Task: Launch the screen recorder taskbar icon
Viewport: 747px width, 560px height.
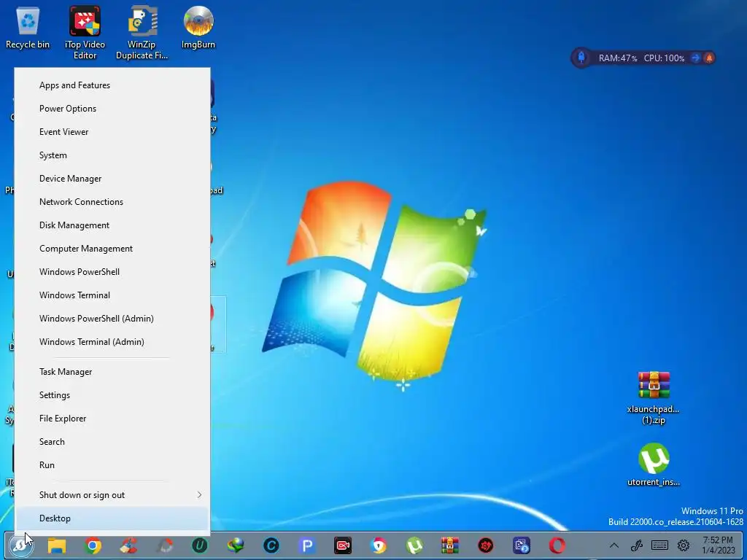Action: [x=343, y=545]
